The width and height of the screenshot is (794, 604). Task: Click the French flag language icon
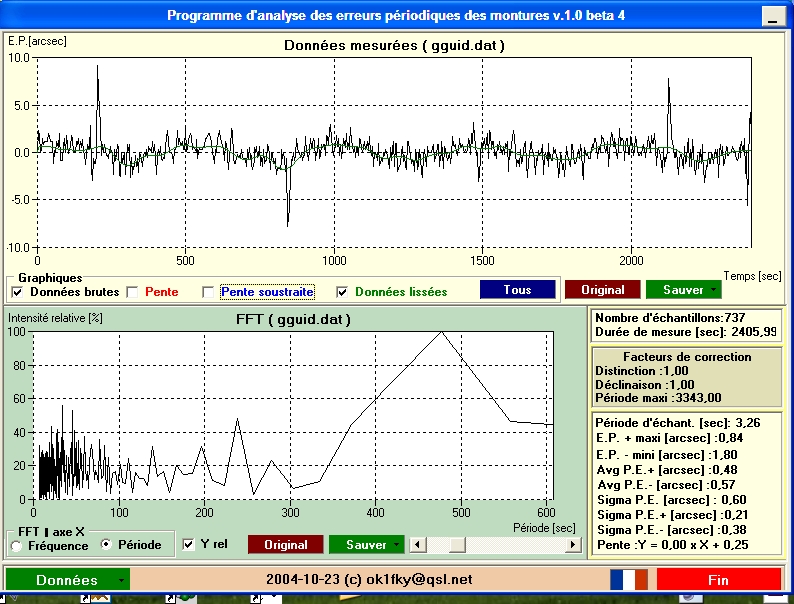(x=629, y=580)
